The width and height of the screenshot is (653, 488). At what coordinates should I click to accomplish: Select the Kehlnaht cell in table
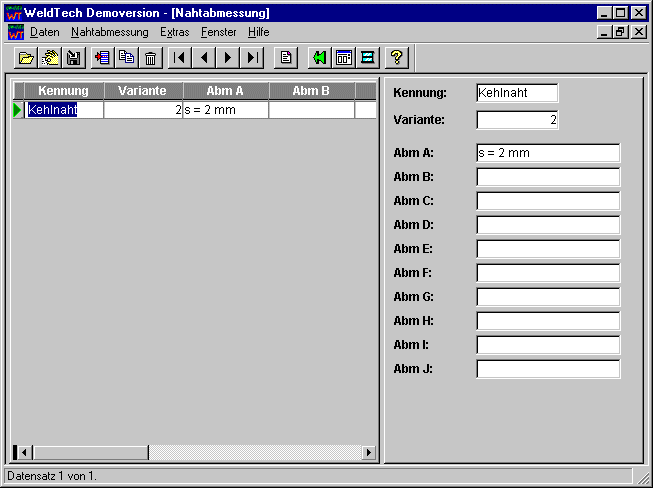click(64, 110)
